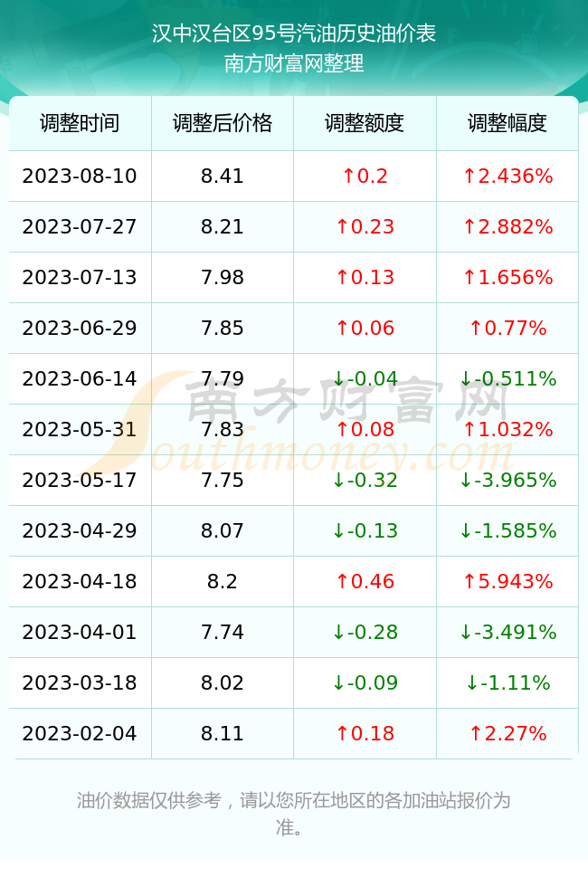Click the ↑0.23 adjustment amount
The height and width of the screenshot is (887, 588).
coord(365,227)
